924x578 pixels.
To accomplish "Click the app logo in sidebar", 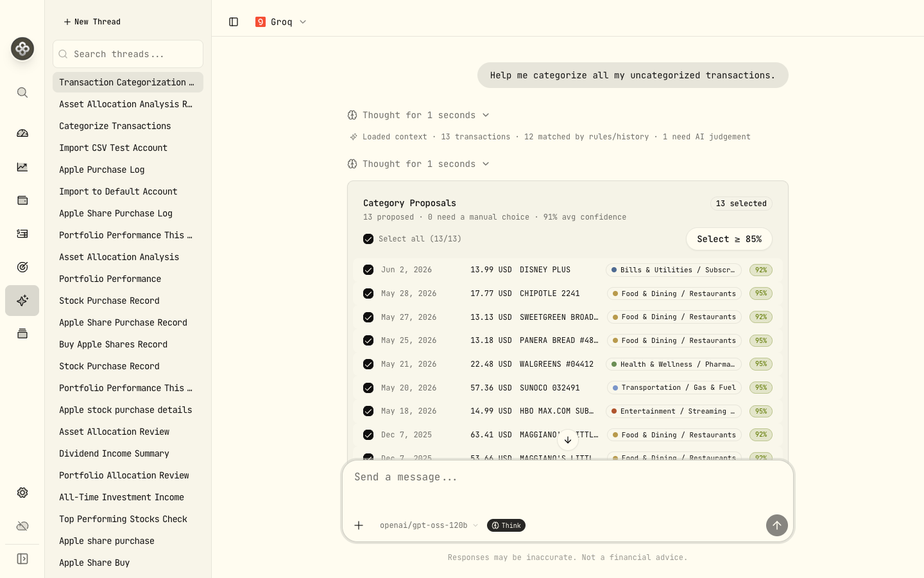I will pyautogui.click(x=22, y=49).
